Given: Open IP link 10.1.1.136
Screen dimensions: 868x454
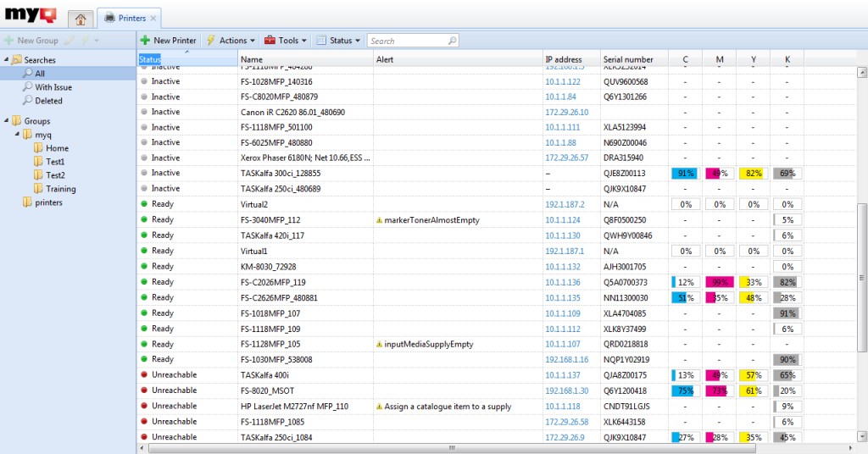Looking at the screenshot, I should pyautogui.click(x=563, y=282).
